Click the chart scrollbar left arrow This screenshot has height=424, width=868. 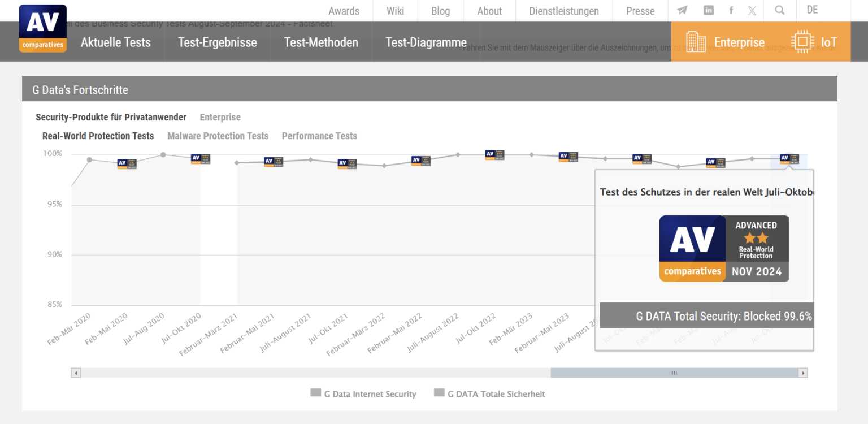[76, 373]
